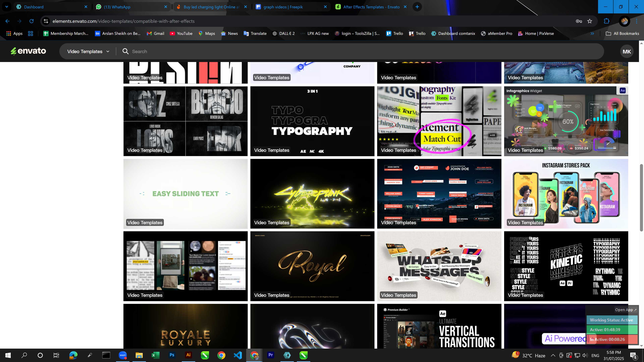Open the All Bookmarks folder
The height and width of the screenshot is (362, 644).
[x=622, y=34]
